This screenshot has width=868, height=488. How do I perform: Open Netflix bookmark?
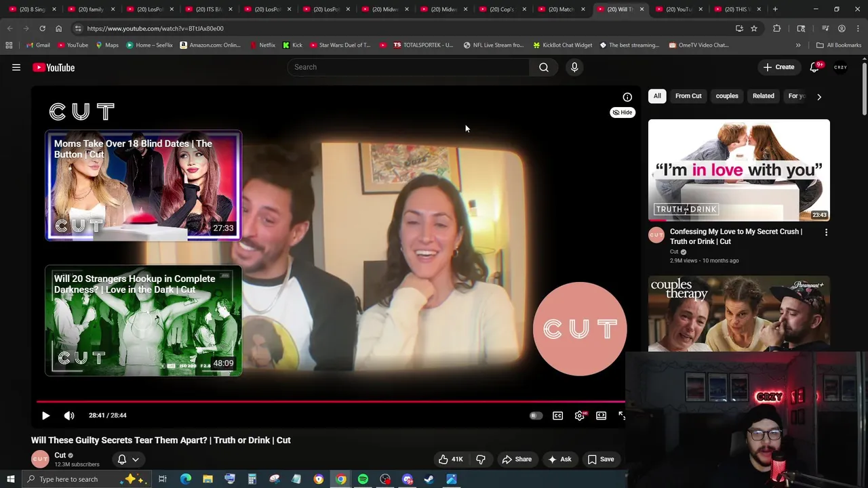tap(262, 45)
